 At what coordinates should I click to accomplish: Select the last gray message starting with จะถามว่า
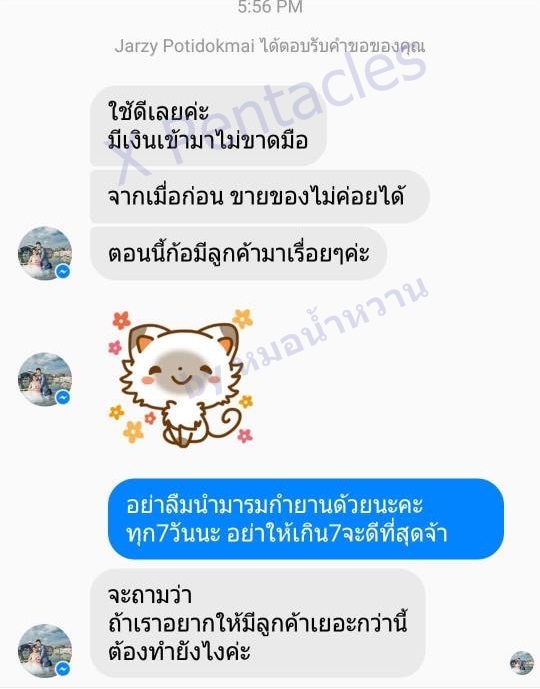(x=257, y=624)
